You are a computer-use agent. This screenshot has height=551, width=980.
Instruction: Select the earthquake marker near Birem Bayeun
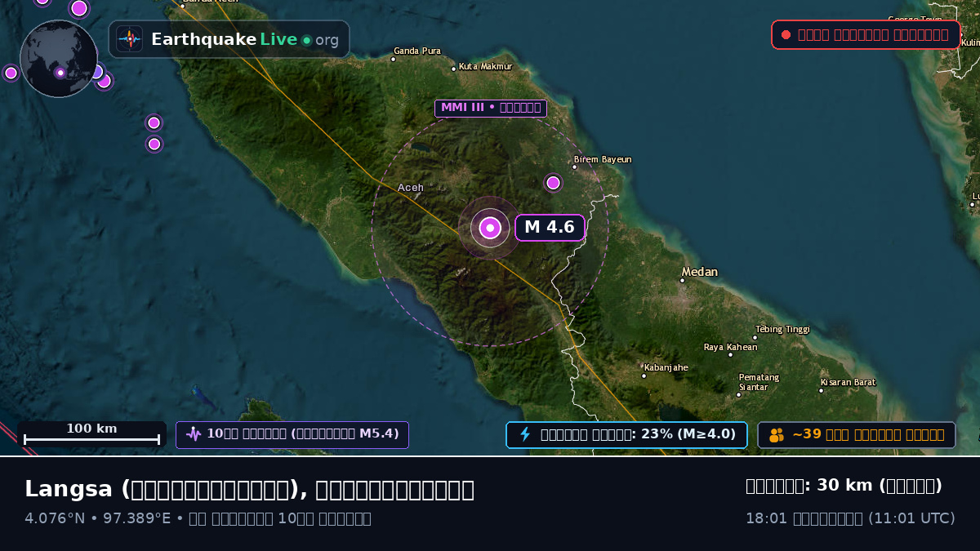(553, 183)
